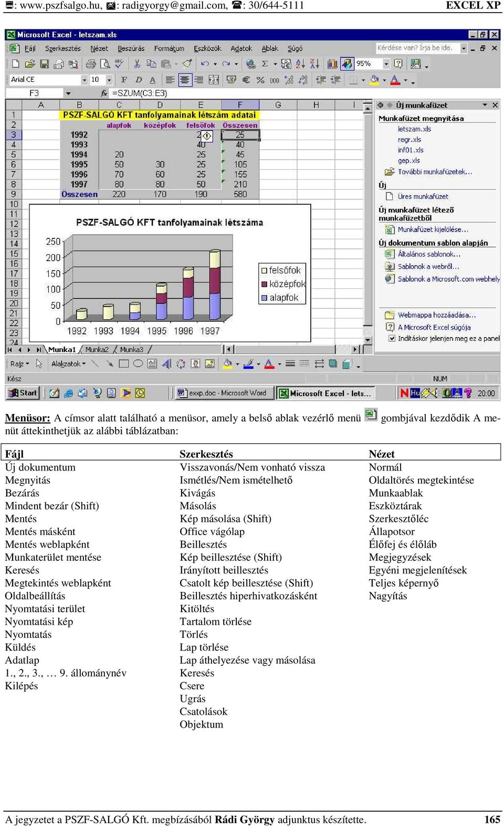
Task: Click the Excel Help question icon
Action: (398, 64)
